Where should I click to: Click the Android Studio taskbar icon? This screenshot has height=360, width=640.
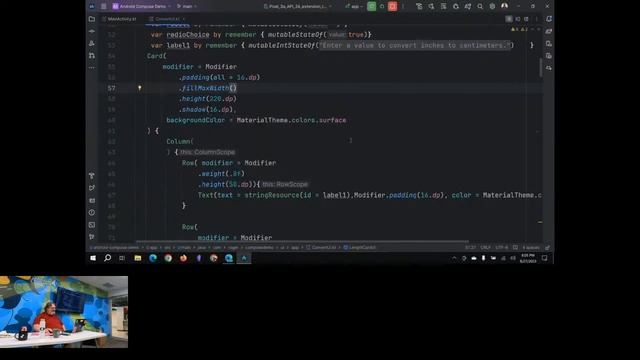(x=244, y=258)
